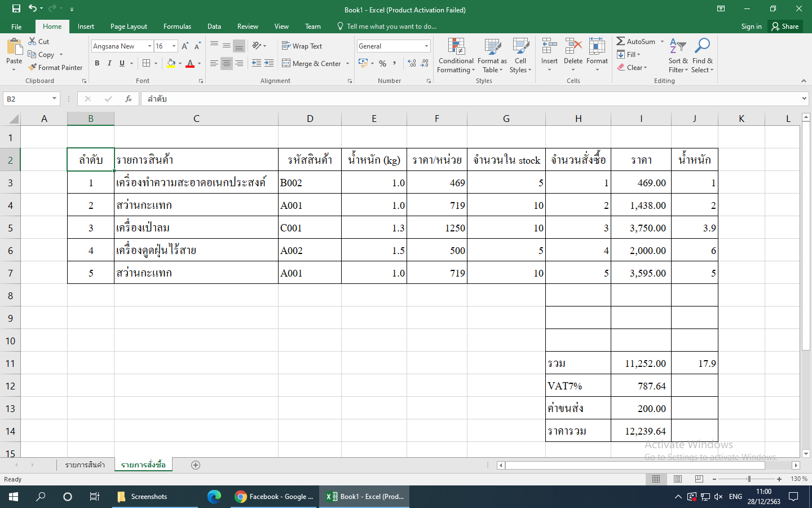
Task: Click Increase Font Size icon
Action: [x=185, y=46]
